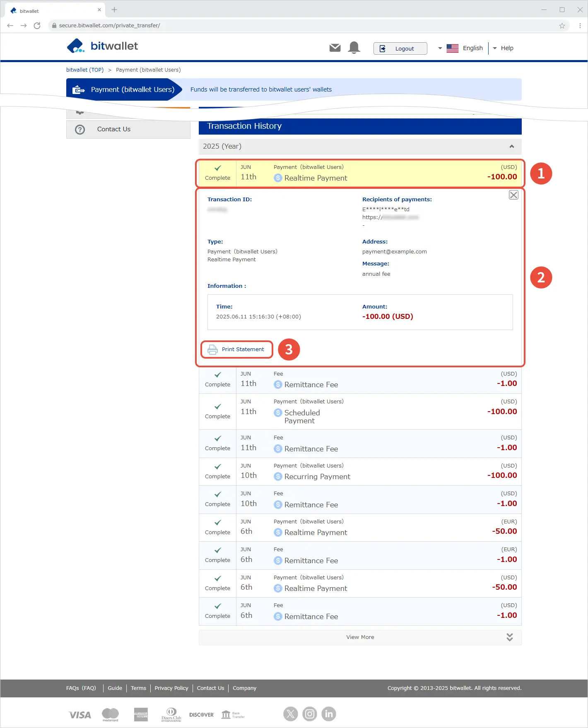
Task: Open Contact Us link in footer
Action: point(210,688)
